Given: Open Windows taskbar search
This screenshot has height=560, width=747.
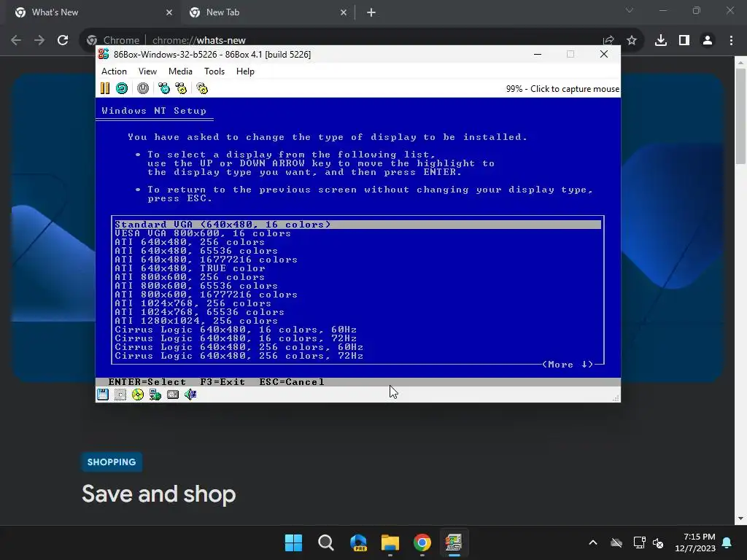Looking at the screenshot, I should pos(326,542).
